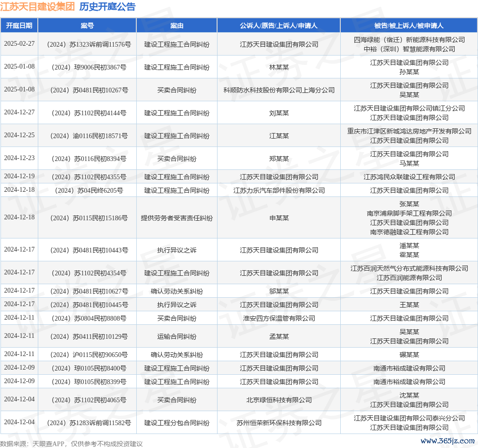This screenshot has height=448, width=478.
Task: Click case number (2024)苏0804民初8808号
Action: click(89, 318)
